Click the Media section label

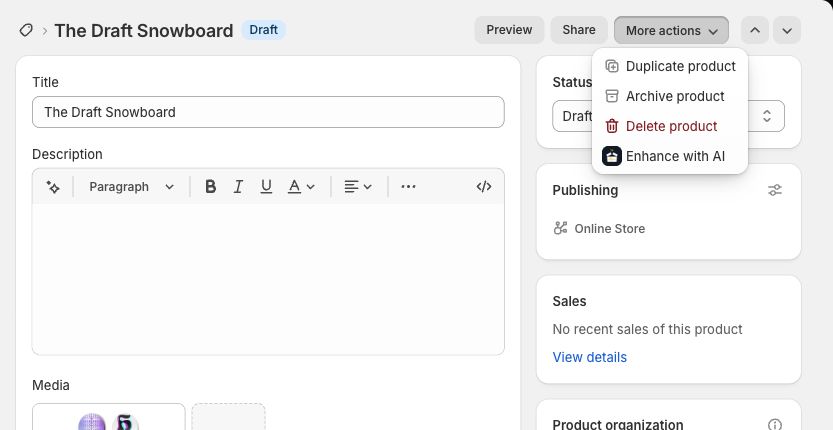pyautogui.click(x=50, y=385)
